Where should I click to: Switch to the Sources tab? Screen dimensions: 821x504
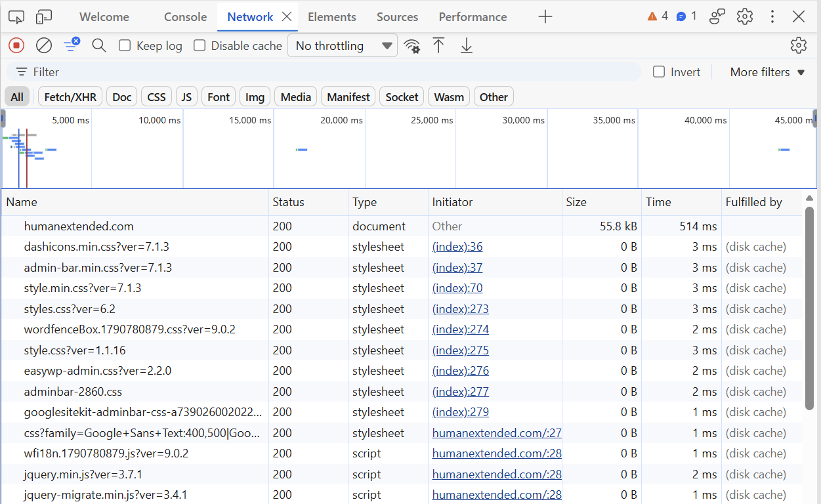point(397,17)
